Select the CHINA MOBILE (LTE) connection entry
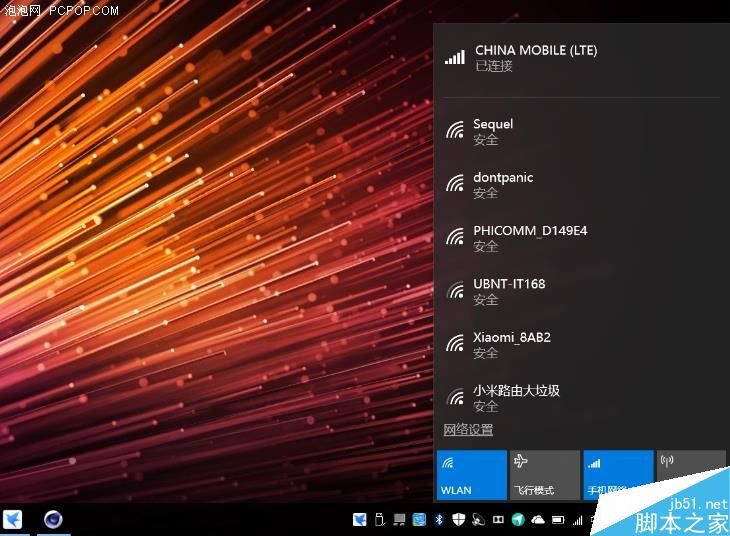730x536 pixels. click(581, 58)
